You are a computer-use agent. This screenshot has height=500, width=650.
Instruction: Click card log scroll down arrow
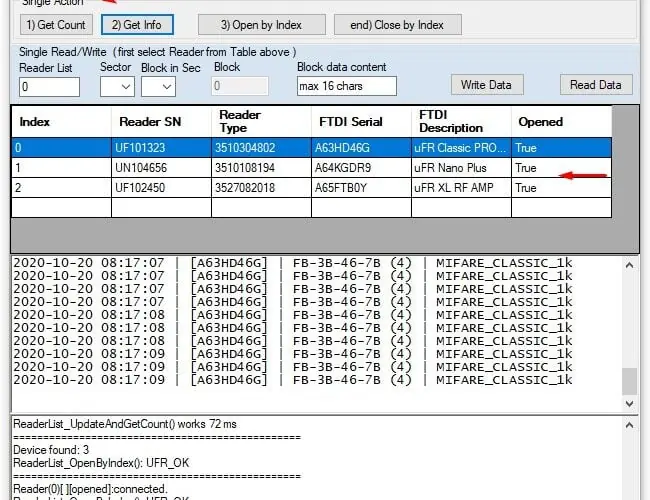click(x=629, y=403)
